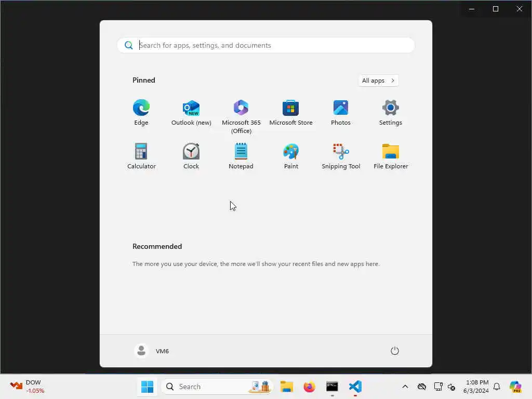Click the Start menu search magnifier icon
Image resolution: width=532 pixels, height=399 pixels.
pos(129,45)
